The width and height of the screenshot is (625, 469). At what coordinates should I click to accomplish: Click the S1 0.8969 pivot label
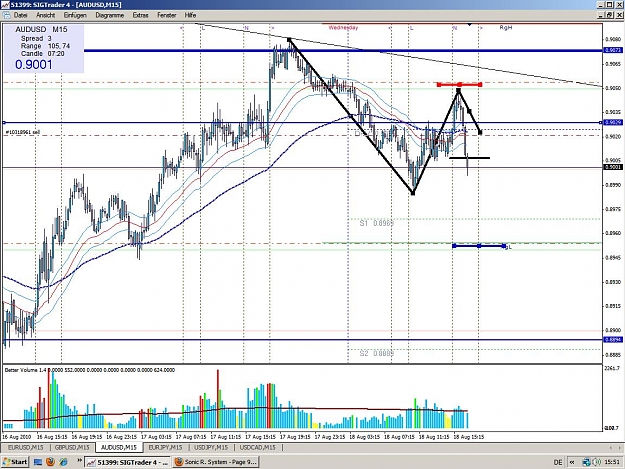pyautogui.click(x=377, y=223)
